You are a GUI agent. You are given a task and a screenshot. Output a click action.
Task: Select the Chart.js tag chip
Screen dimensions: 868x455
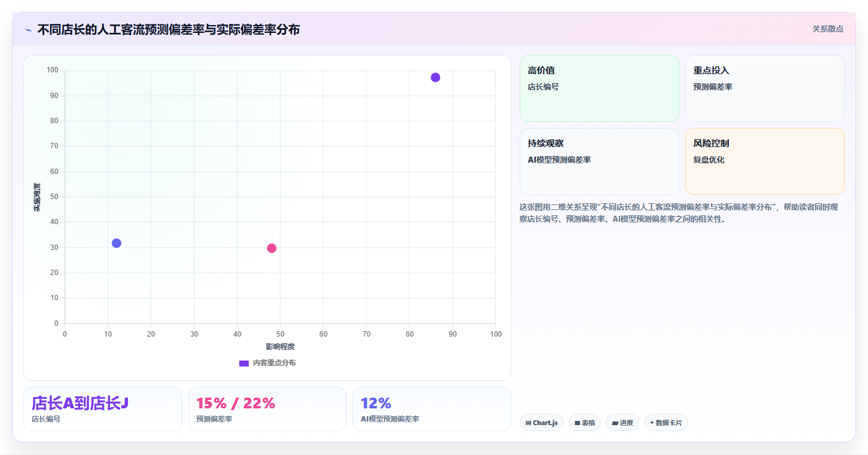[x=542, y=423]
